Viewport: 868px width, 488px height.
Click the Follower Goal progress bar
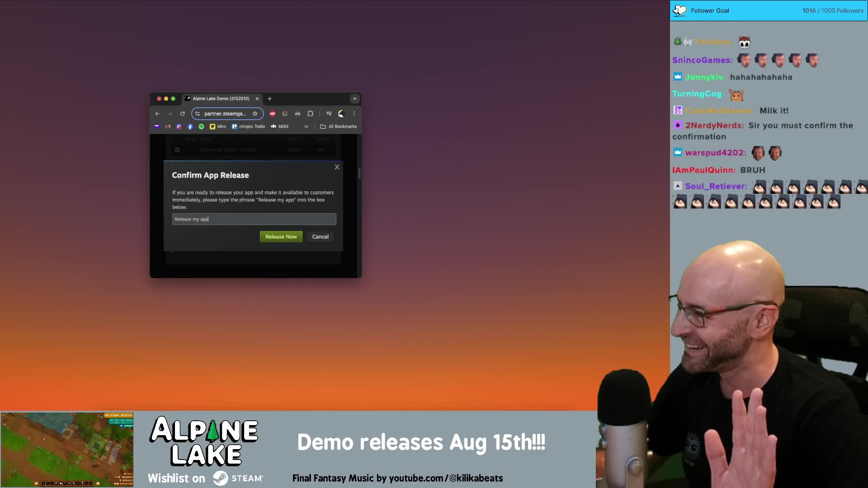point(769,10)
